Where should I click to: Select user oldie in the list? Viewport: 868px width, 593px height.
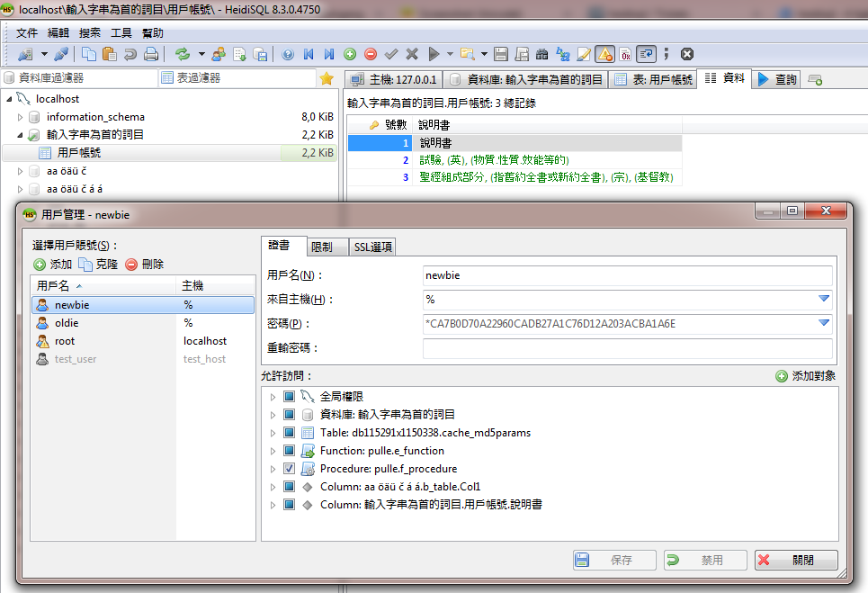pos(143,323)
